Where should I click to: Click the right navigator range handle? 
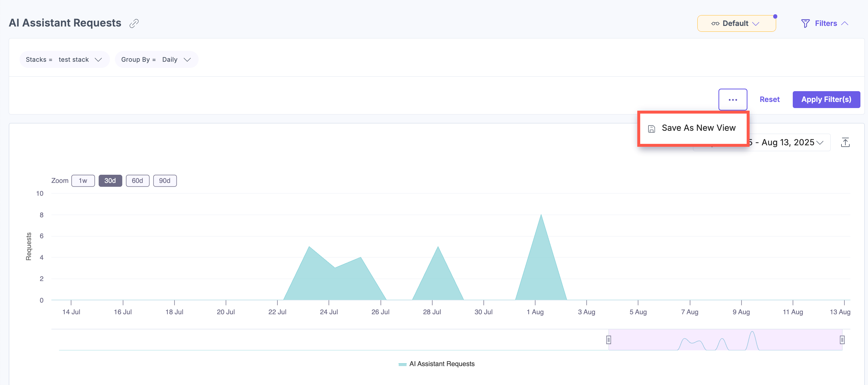842,340
